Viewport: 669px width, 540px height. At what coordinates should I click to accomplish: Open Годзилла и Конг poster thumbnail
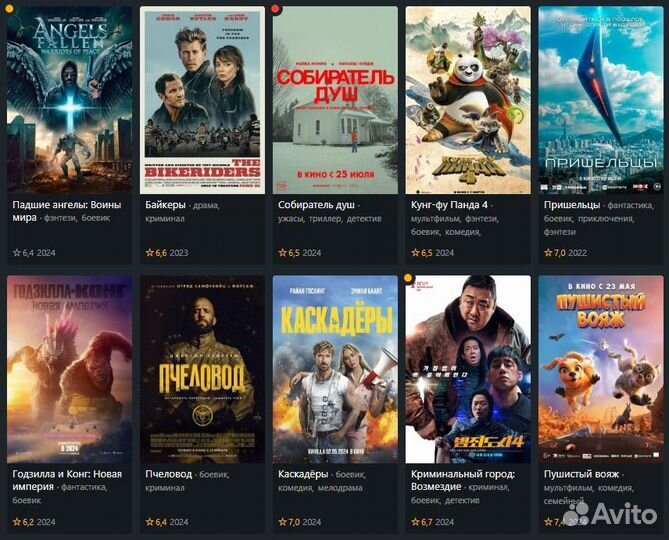click(x=70, y=369)
